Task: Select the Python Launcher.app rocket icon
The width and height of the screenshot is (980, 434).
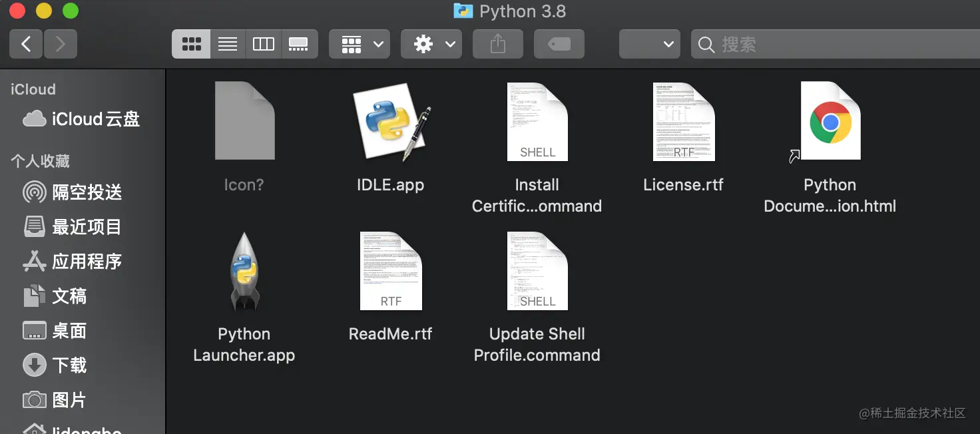Action: pos(244,272)
